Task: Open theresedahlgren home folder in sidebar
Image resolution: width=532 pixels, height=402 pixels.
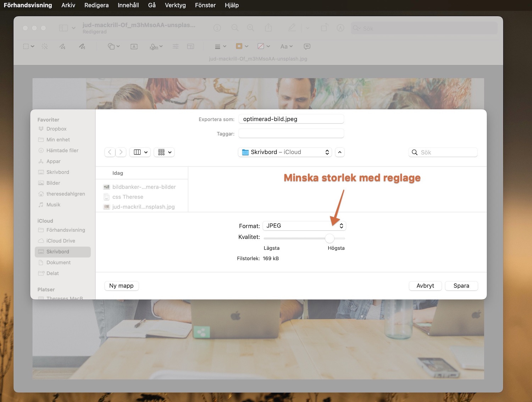Action: tap(66, 194)
